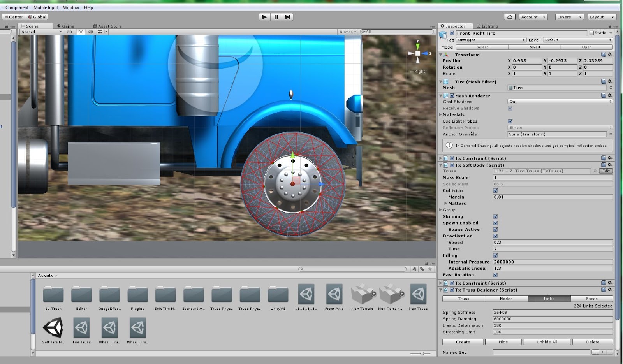Open the Transform component's gear settings icon
Screen dimensions: 623x364
(610, 55)
